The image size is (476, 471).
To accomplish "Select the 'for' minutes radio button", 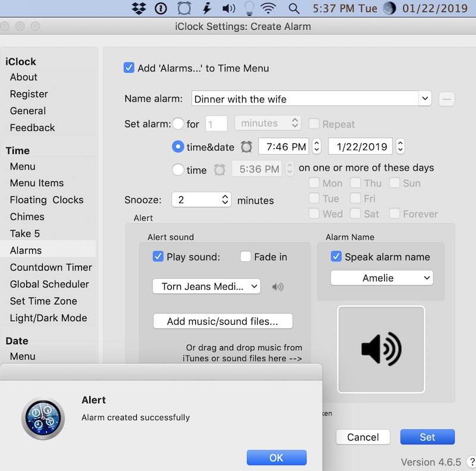I will pyautogui.click(x=178, y=124).
